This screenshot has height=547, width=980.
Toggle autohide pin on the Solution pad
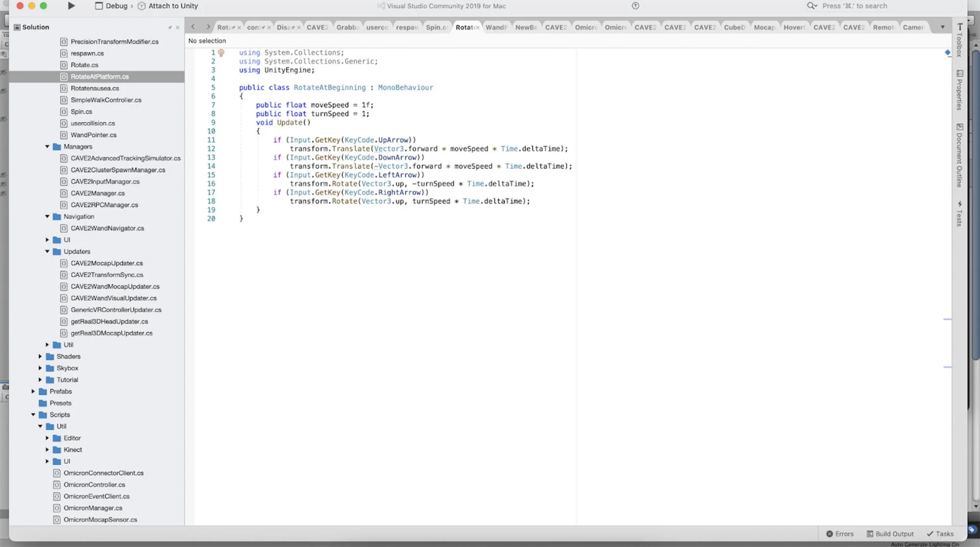point(170,27)
